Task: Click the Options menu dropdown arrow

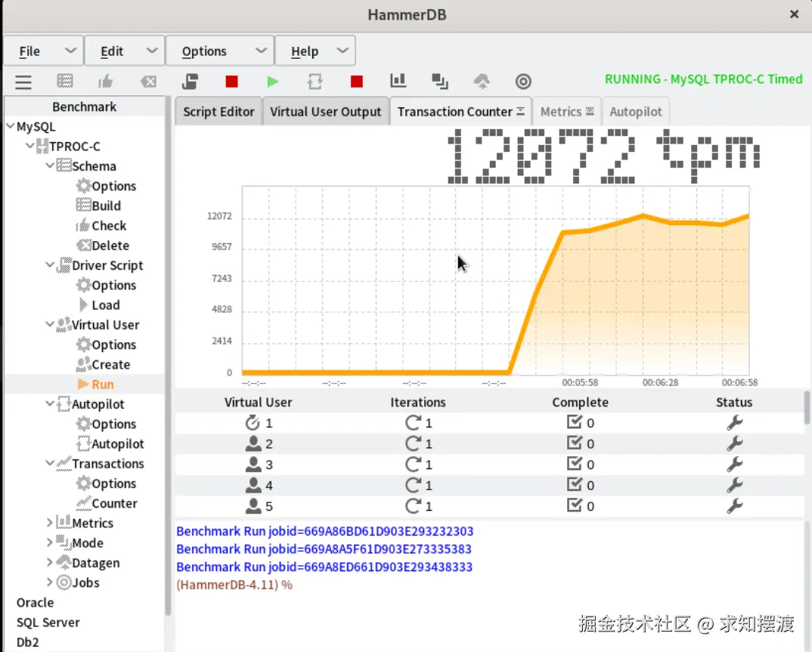Action: pos(261,50)
